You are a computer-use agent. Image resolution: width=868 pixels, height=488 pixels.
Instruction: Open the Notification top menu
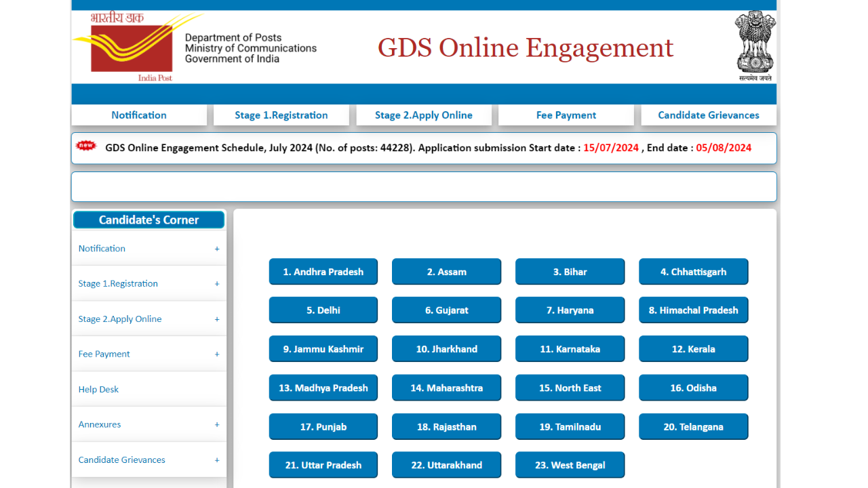pos(139,115)
